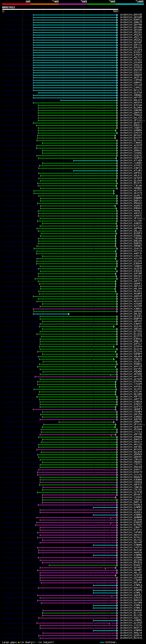Open the UniRef100_A5Z2K1 hit link
Image resolution: width=146 pixels, height=644 pixels.
(131, 32)
